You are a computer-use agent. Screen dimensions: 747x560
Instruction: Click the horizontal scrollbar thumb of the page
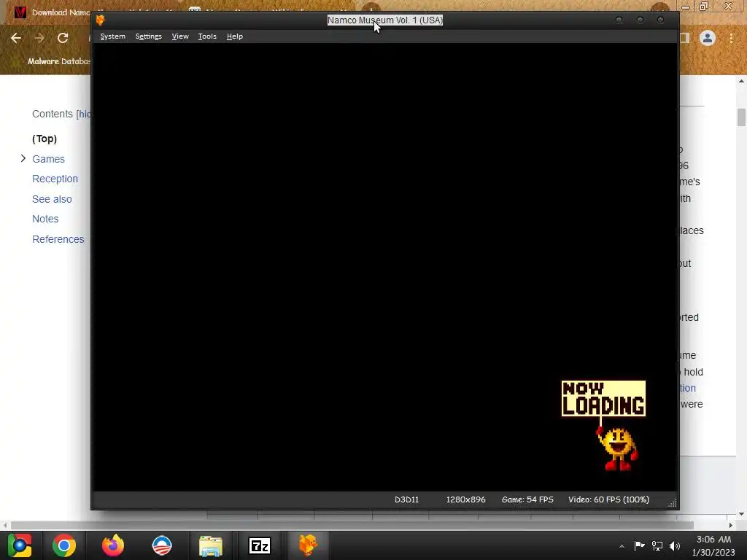352,525
